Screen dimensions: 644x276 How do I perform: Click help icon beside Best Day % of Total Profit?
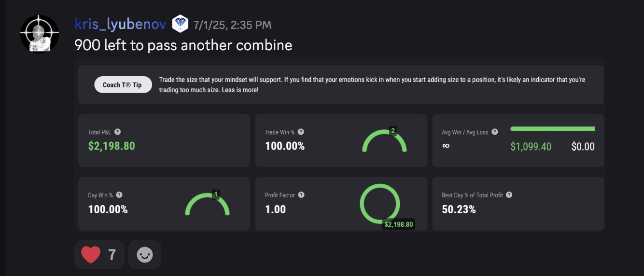coord(509,195)
